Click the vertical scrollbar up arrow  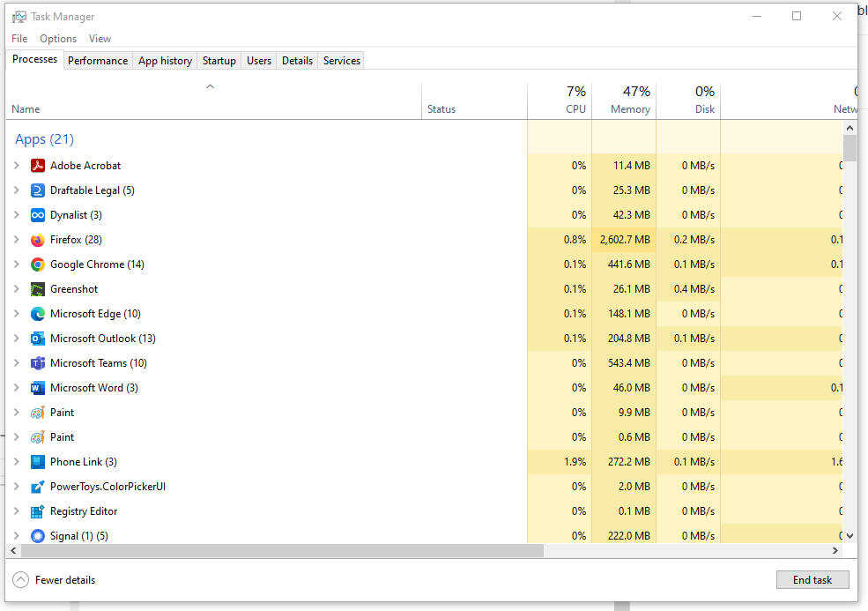(850, 128)
